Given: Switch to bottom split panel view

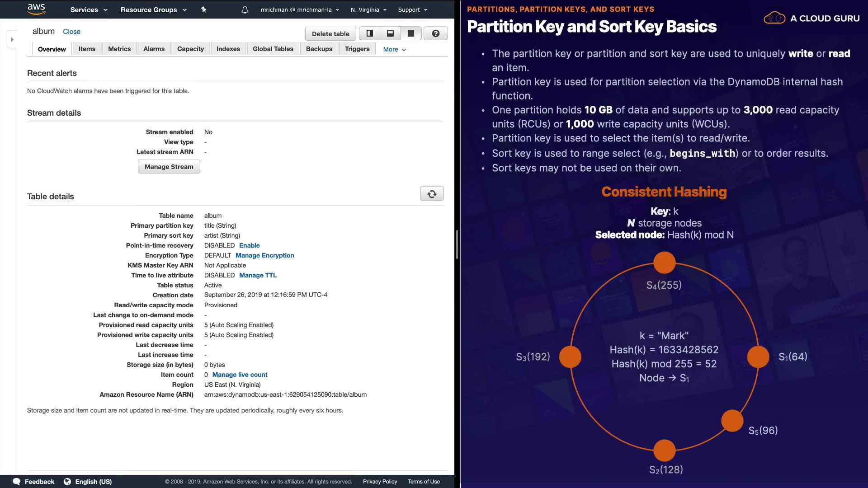Looking at the screenshot, I should point(390,33).
